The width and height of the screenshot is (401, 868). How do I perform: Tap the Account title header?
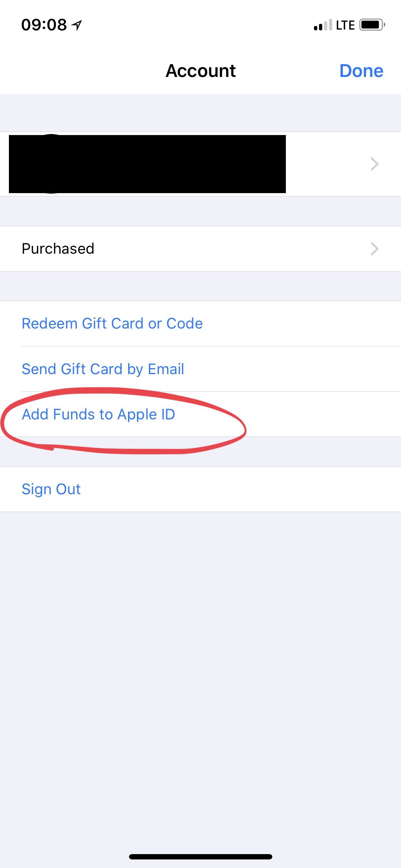pyautogui.click(x=201, y=71)
